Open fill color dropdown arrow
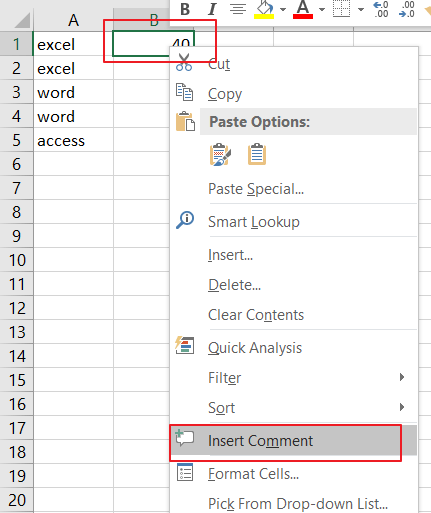This screenshot has width=431, height=513. pyautogui.click(x=283, y=9)
